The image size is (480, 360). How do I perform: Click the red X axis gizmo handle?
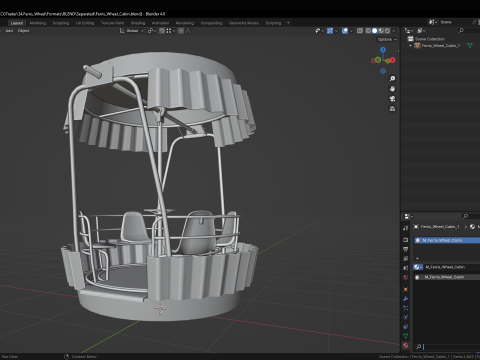click(x=392, y=60)
